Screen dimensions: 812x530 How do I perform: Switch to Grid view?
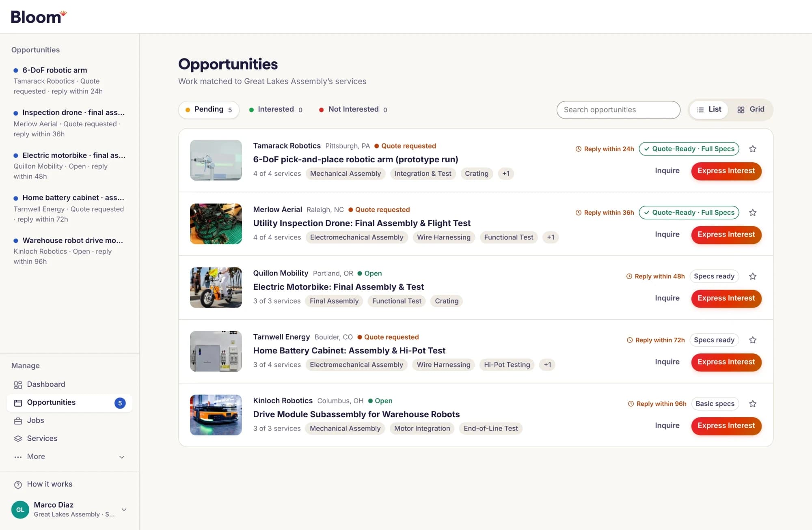(x=751, y=110)
